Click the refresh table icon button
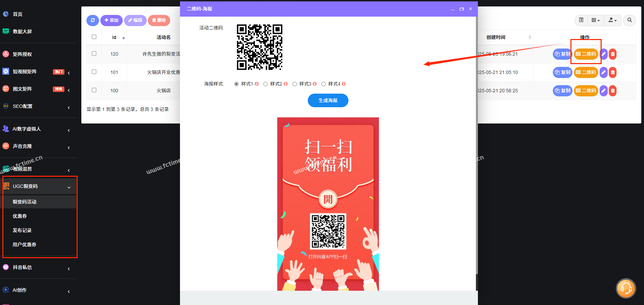This screenshot has width=644, height=305. [93, 20]
